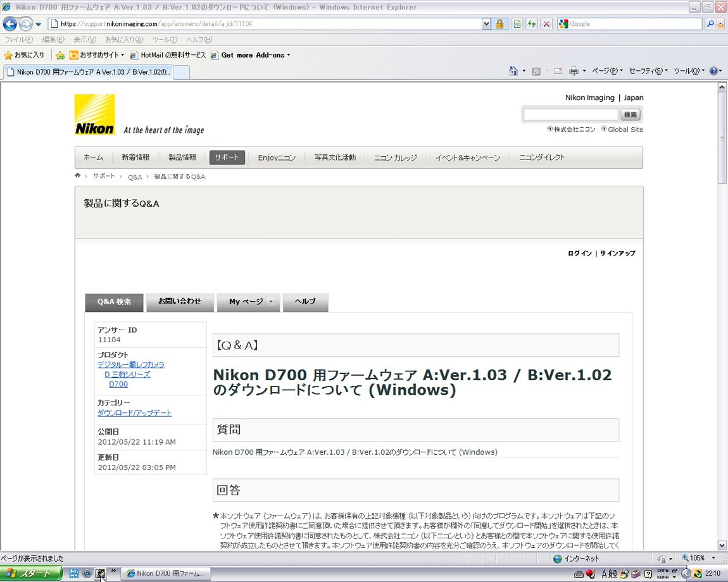Click the 検索 search button
Screen dimensions: 728x582
tap(630, 115)
